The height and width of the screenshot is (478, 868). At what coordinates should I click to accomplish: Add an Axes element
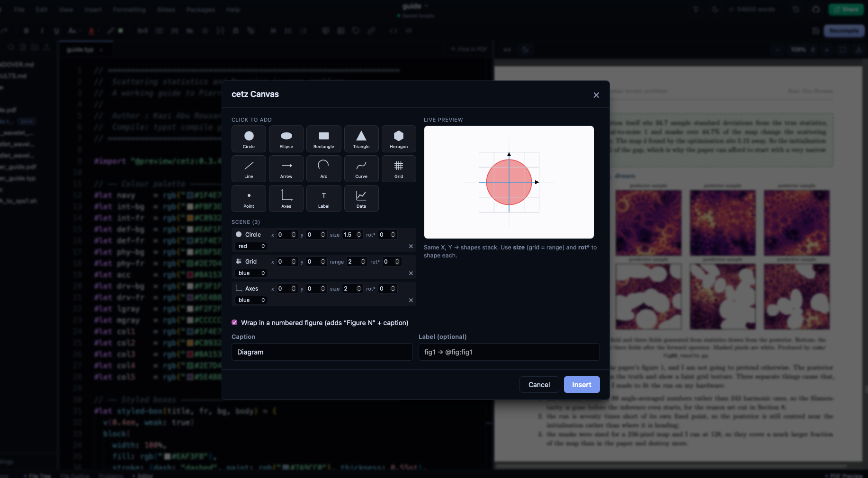(x=286, y=198)
